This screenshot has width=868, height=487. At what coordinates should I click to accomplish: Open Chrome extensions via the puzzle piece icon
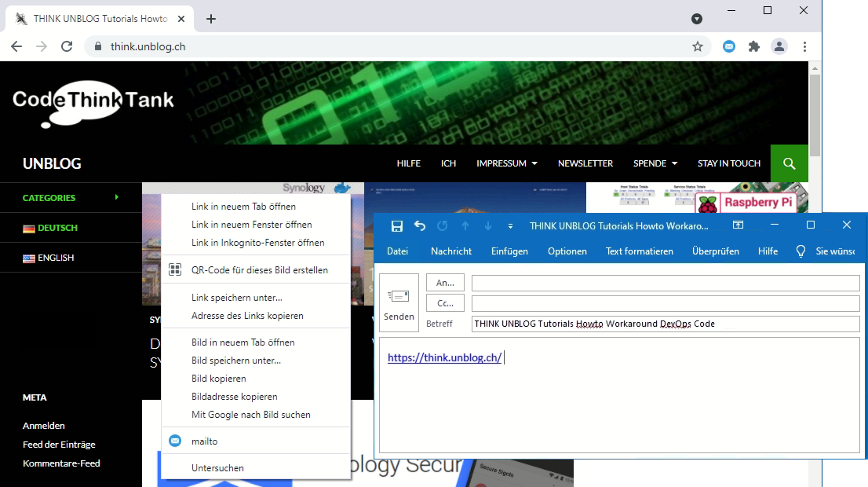coord(753,46)
